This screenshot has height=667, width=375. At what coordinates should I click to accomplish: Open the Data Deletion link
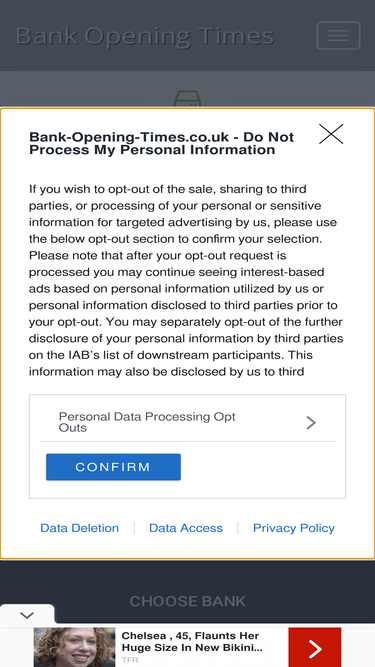(x=80, y=528)
